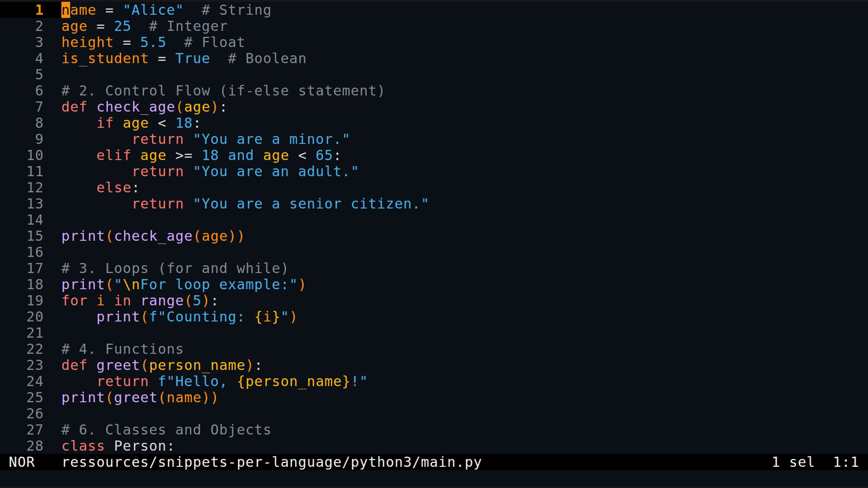Click the NOR mode indicator in status bar

click(x=22, y=462)
